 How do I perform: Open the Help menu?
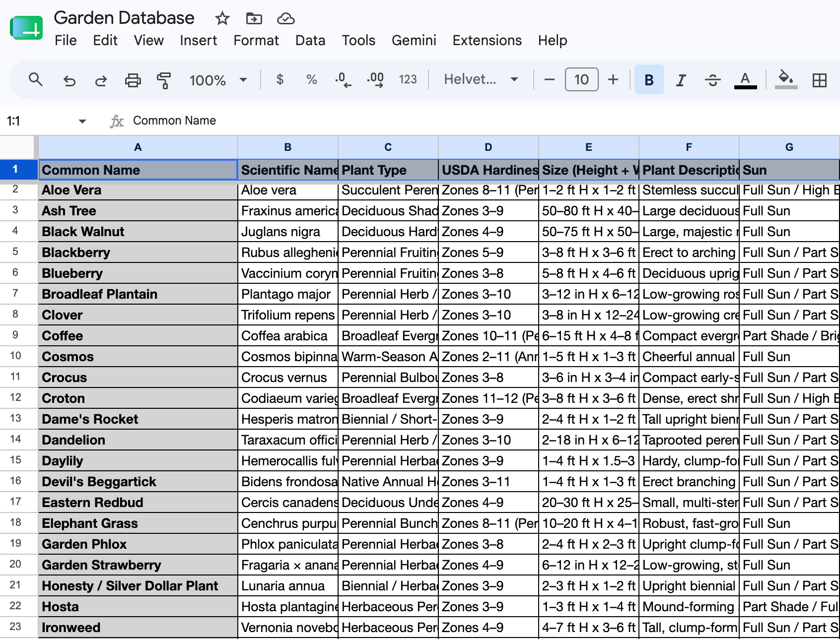tap(553, 40)
